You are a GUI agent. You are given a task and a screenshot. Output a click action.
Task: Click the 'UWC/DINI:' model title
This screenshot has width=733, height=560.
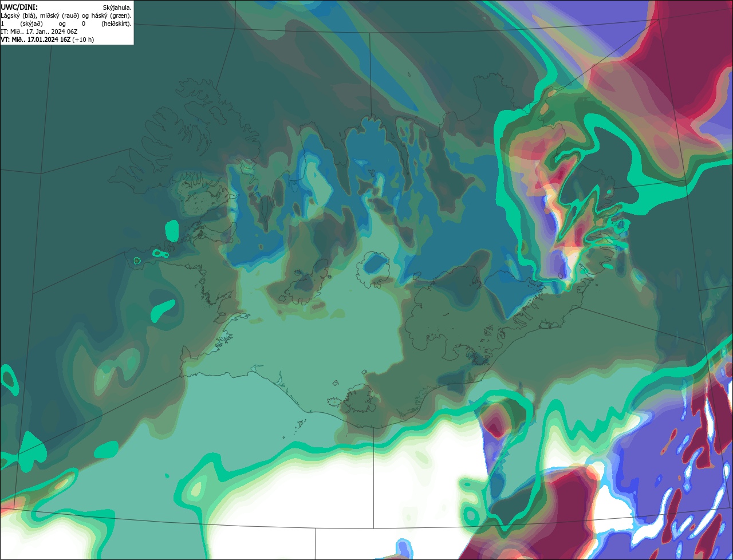click(19, 7)
